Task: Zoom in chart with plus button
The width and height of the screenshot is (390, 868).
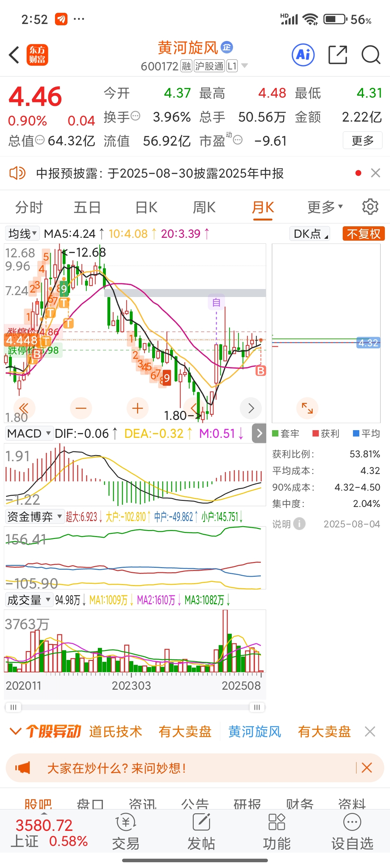Action: point(137,408)
